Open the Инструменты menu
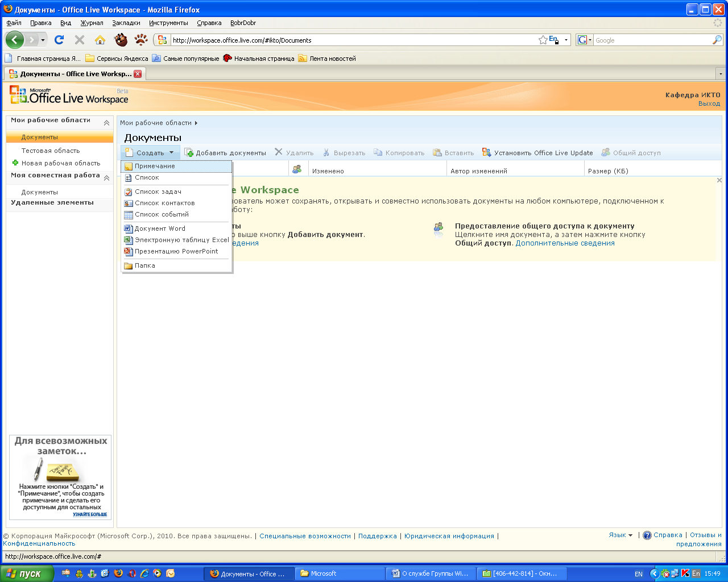Image resolution: width=728 pixels, height=582 pixels. (168, 23)
